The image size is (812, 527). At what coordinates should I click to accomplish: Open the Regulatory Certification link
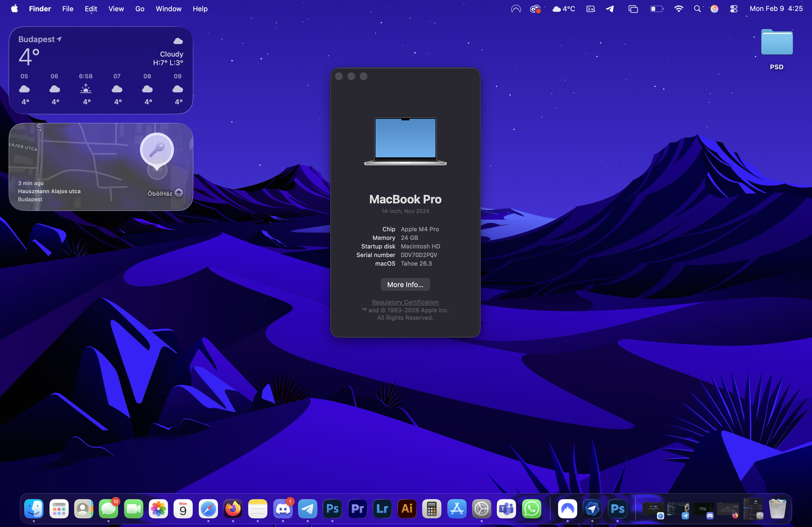click(405, 302)
